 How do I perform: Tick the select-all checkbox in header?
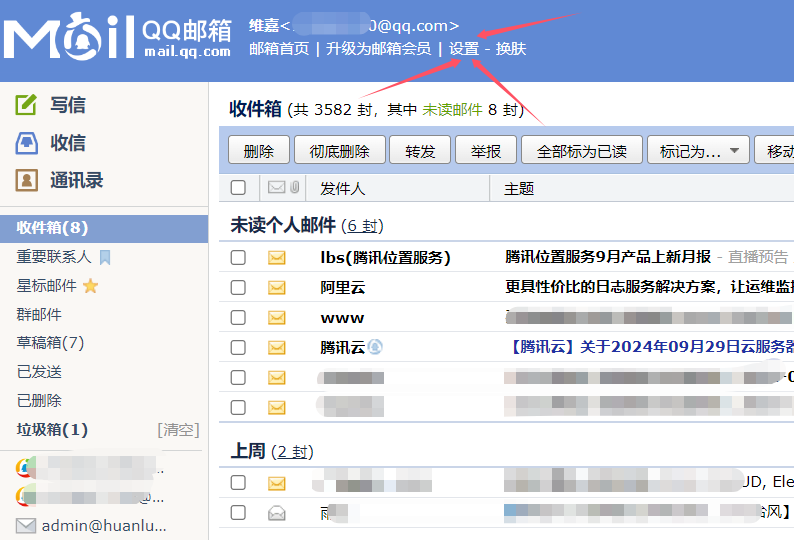click(238, 187)
